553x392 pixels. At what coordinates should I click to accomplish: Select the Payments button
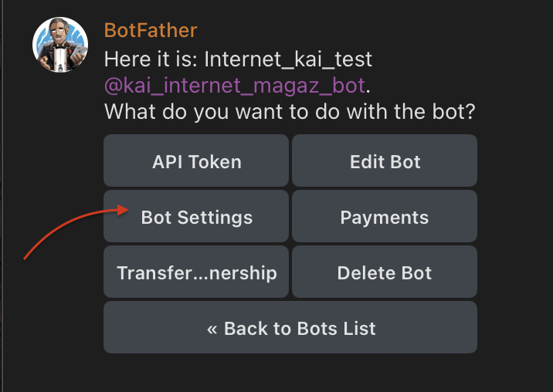tap(384, 218)
